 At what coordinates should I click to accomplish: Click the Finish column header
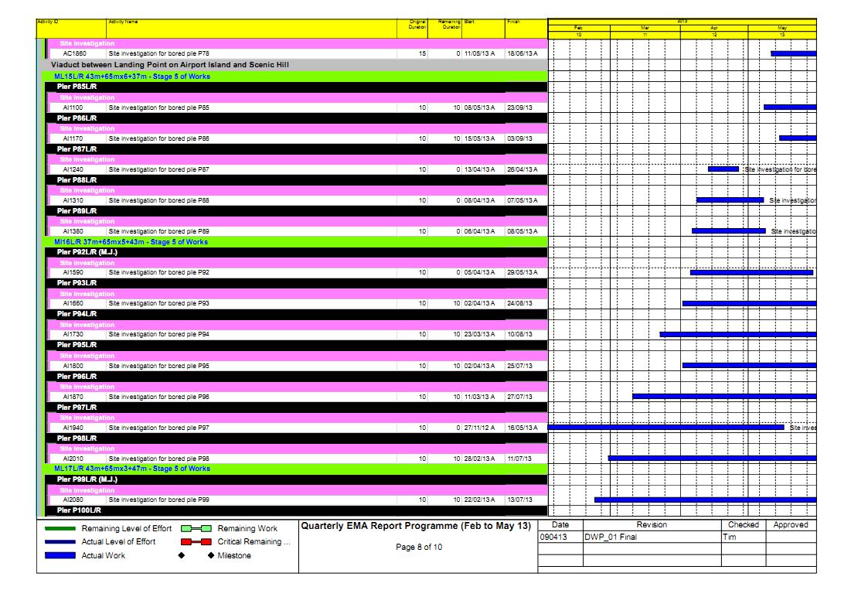pyautogui.click(x=526, y=29)
